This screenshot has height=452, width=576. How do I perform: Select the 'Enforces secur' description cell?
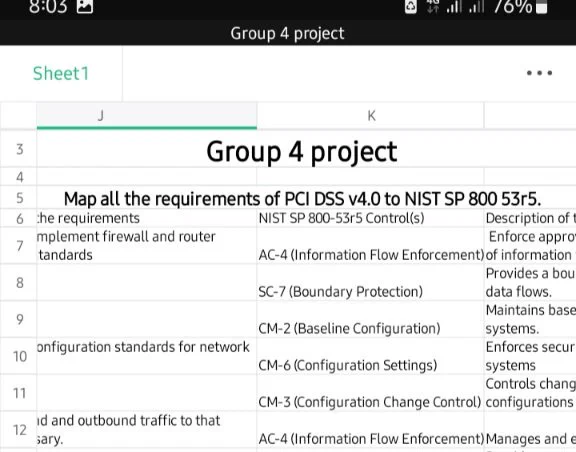[530, 356]
